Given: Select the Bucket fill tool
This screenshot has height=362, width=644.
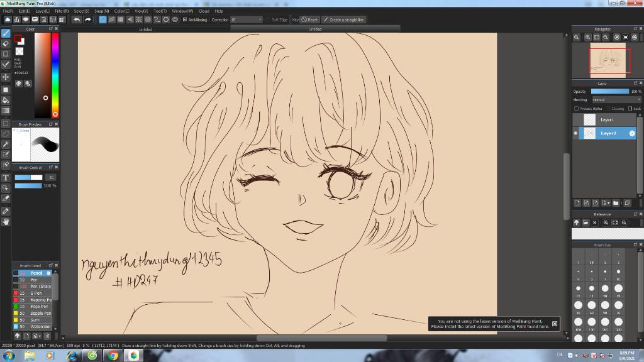Looking at the screenshot, I should pos(6,100).
